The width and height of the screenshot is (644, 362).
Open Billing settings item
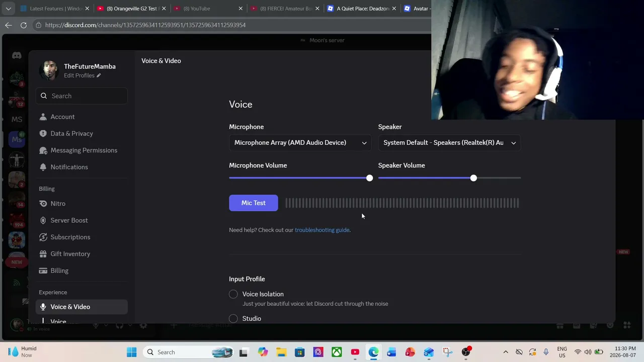[82, 270]
